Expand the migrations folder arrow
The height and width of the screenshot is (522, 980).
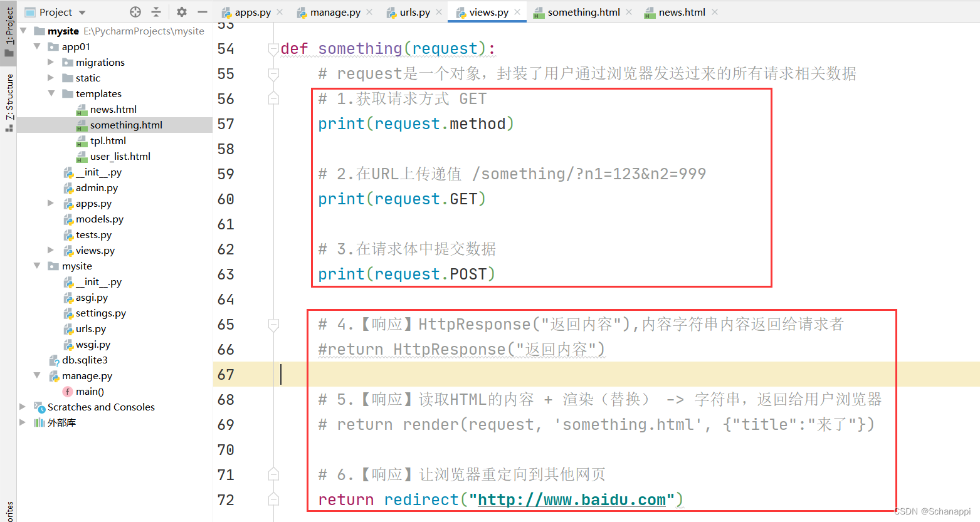pos(51,62)
